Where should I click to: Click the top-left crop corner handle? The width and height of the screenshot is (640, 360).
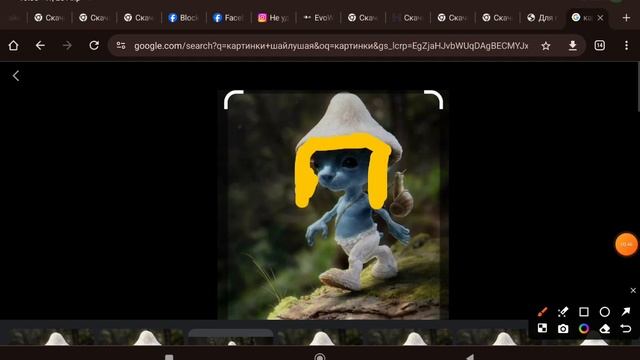click(x=233, y=100)
